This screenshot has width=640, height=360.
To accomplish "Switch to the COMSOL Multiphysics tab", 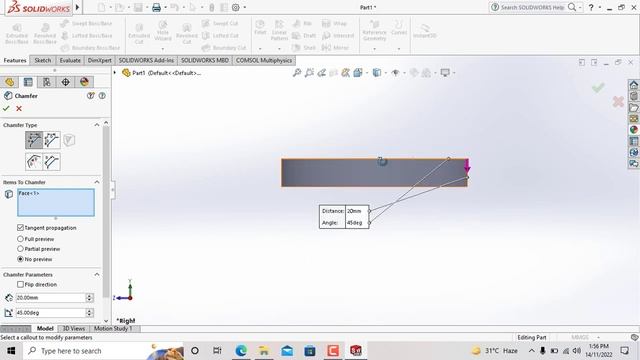I will pyautogui.click(x=264, y=60).
